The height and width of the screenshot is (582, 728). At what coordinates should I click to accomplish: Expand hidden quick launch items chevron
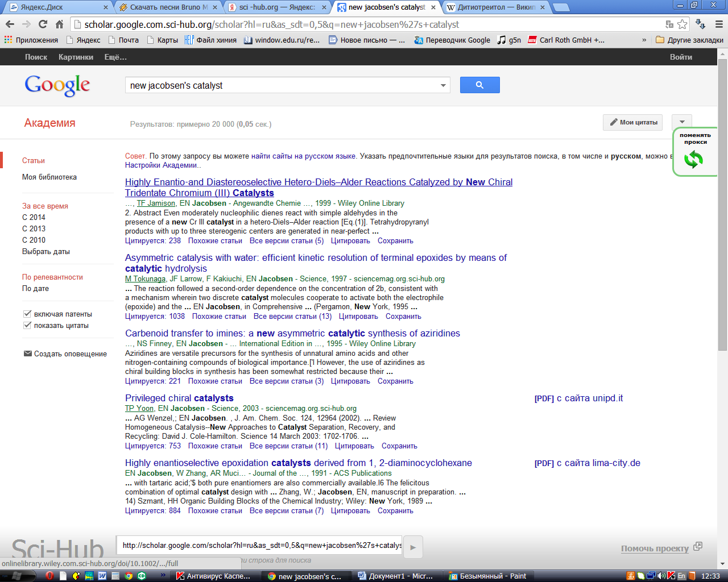pyautogui.click(x=163, y=575)
